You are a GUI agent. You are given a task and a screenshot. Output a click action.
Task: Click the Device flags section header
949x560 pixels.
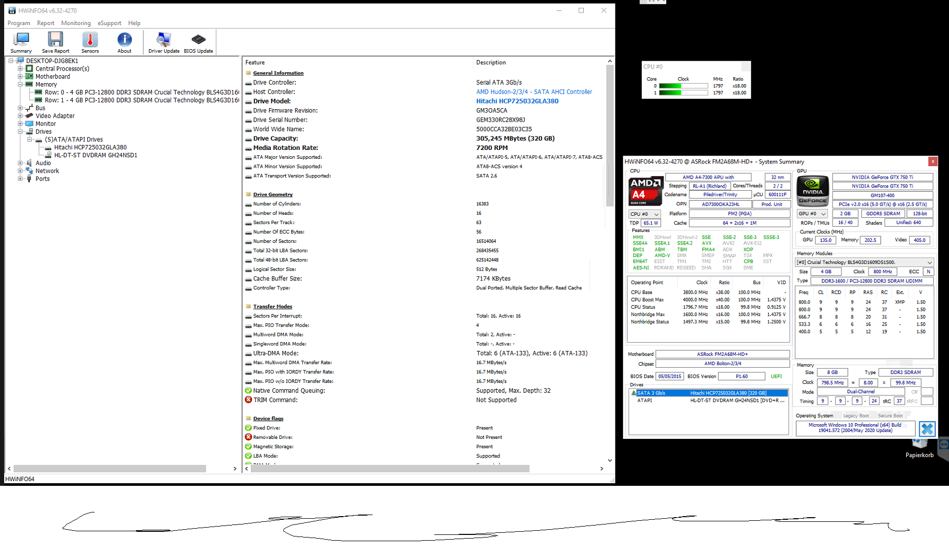pyautogui.click(x=268, y=418)
